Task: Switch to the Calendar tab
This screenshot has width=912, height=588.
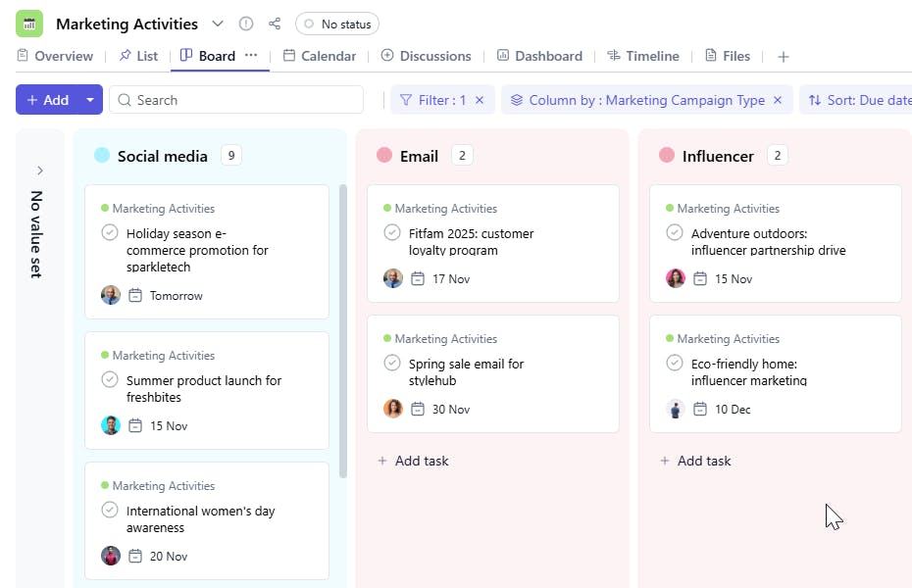Action: click(320, 56)
